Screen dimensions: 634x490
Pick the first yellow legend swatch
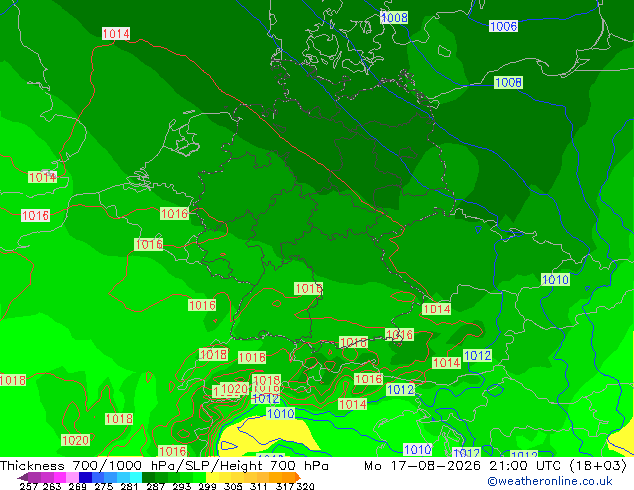(x=212, y=477)
